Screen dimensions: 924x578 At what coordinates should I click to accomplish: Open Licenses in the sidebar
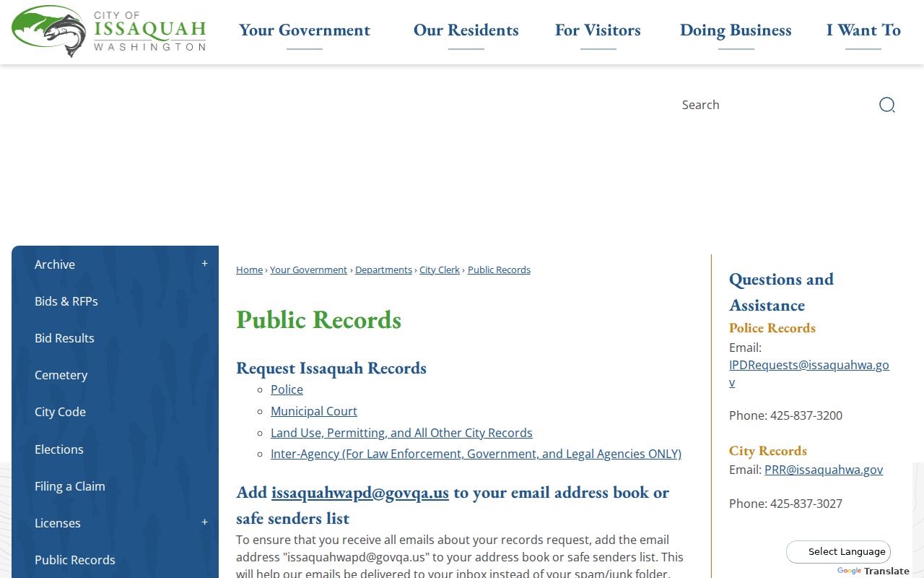(x=58, y=523)
